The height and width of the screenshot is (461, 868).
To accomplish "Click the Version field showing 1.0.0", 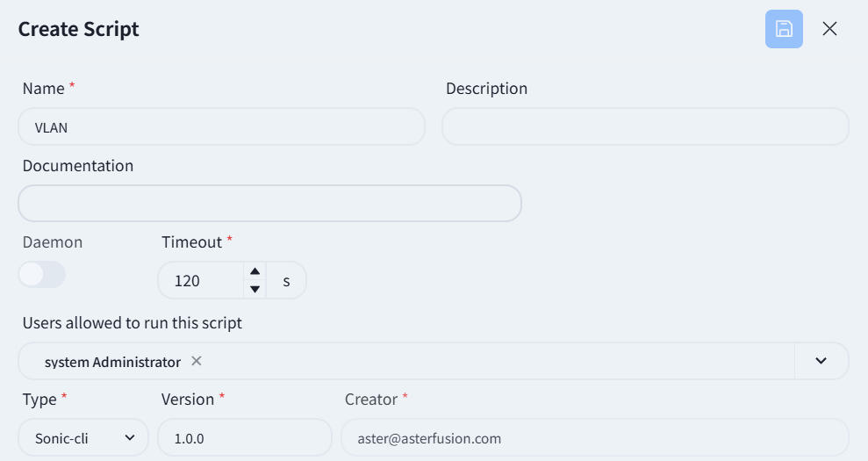I will pos(245,437).
